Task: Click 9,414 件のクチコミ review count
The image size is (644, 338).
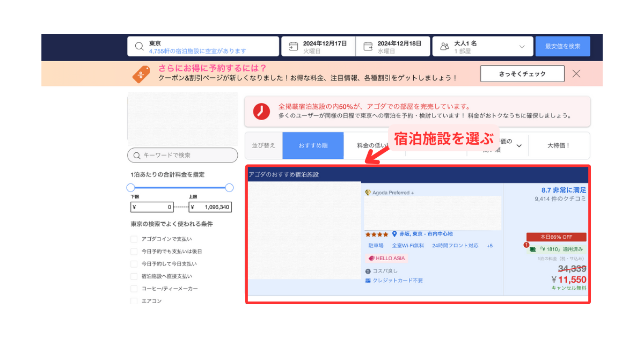Action: [560, 199]
